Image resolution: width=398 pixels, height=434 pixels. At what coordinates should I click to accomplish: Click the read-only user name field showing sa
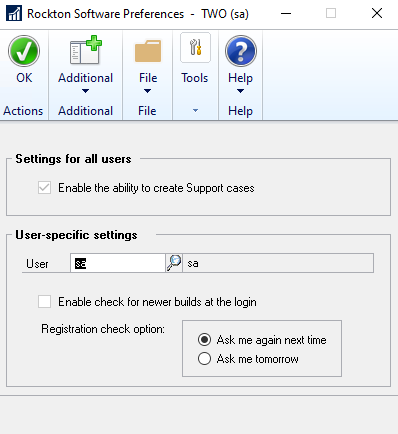tap(278, 263)
